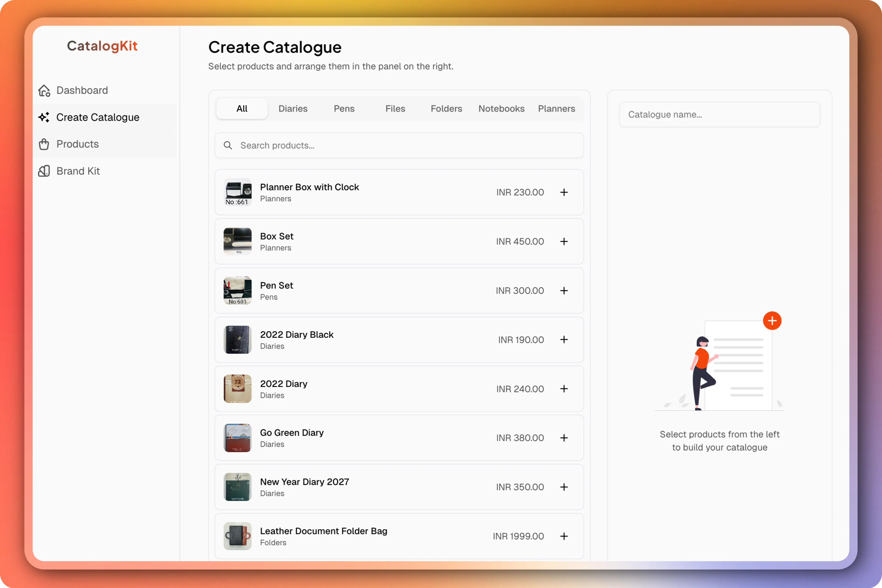Viewport: 882px width, 588px height.
Task: Click the CatalogKit logo
Action: coord(102,46)
